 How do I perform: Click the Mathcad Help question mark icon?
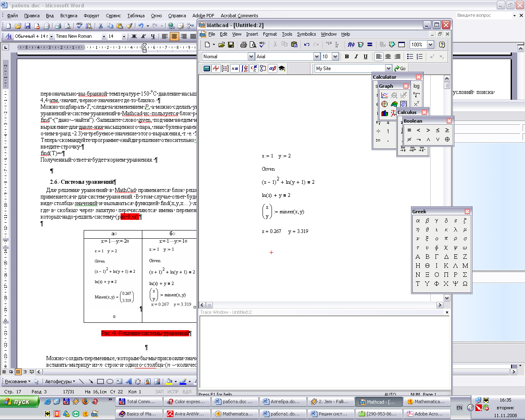coord(442,44)
